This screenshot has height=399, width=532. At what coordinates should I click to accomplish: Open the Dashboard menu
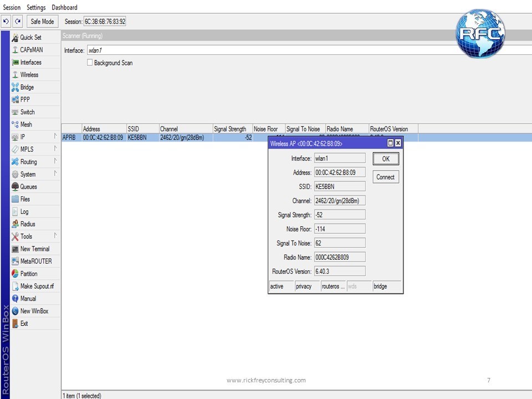(x=64, y=8)
